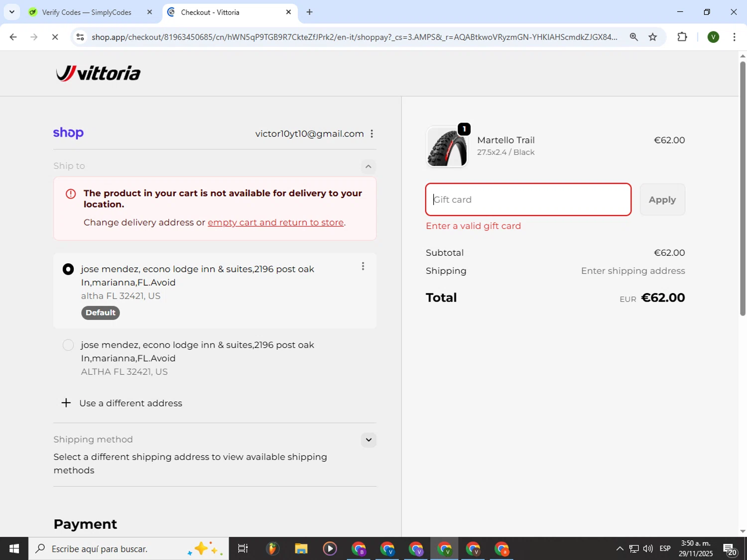
Task: Click the Windows search box
Action: click(x=128, y=549)
